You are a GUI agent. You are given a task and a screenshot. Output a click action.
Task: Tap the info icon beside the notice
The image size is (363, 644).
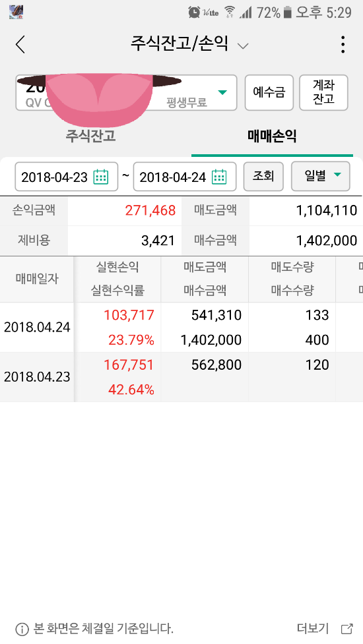pos(22,629)
